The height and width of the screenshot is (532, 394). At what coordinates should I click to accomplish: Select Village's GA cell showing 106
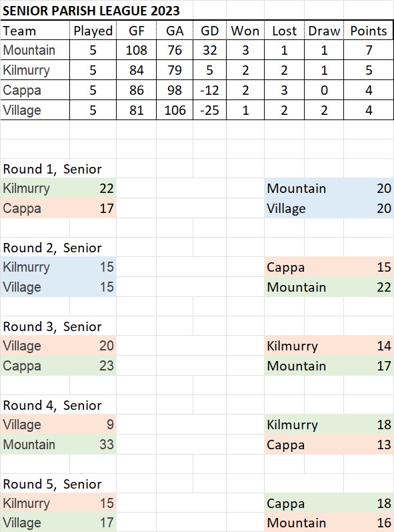point(175,110)
